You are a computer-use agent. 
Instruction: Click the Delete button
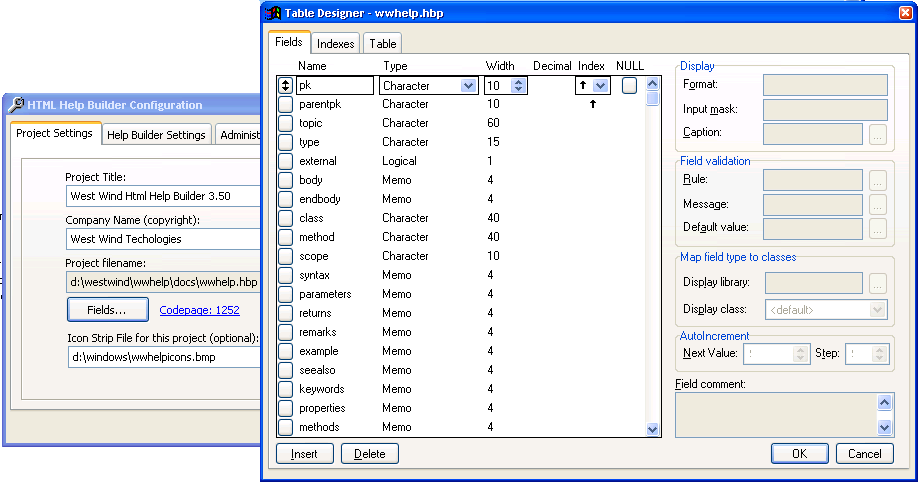tap(369, 454)
